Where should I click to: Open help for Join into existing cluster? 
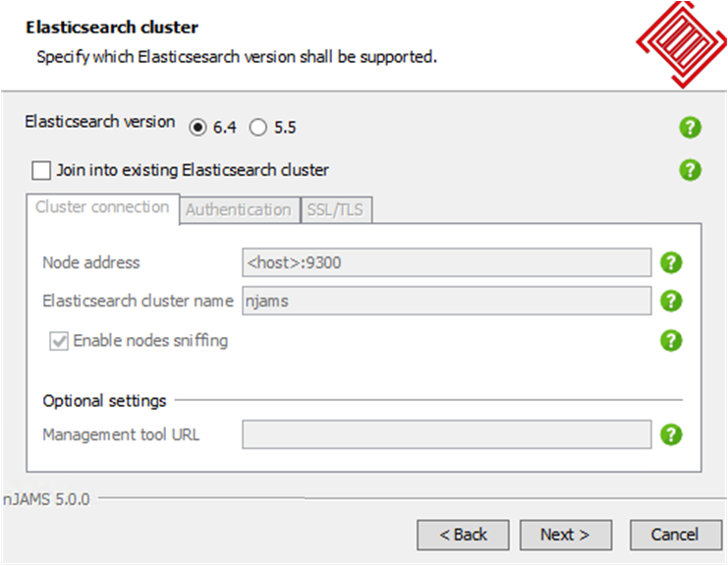[690, 170]
